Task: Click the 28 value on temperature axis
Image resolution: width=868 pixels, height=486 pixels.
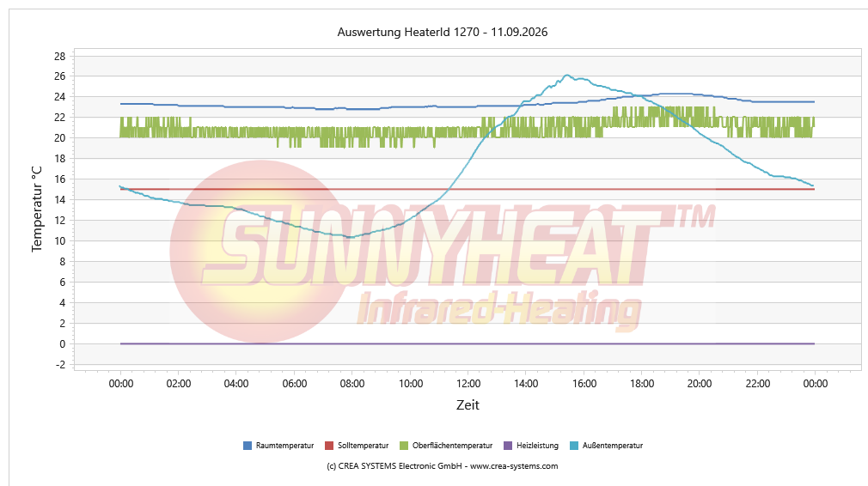Action: tap(60, 56)
